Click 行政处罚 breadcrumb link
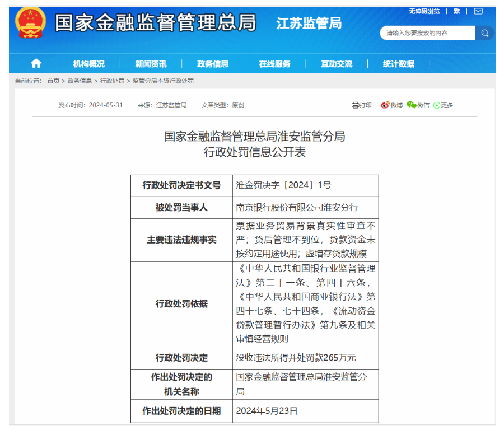Screen dimensions: 504x435 [112, 81]
